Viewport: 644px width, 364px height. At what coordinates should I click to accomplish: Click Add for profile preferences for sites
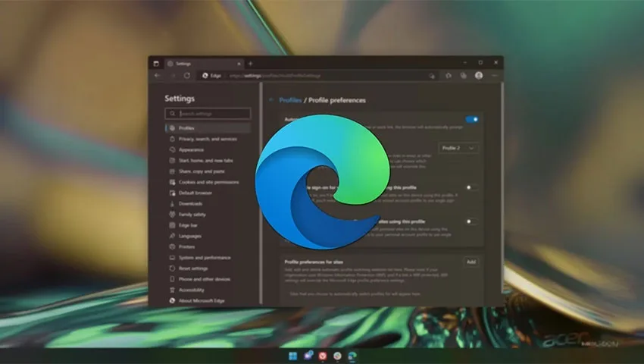pyautogui.click(x=471, y=262)
